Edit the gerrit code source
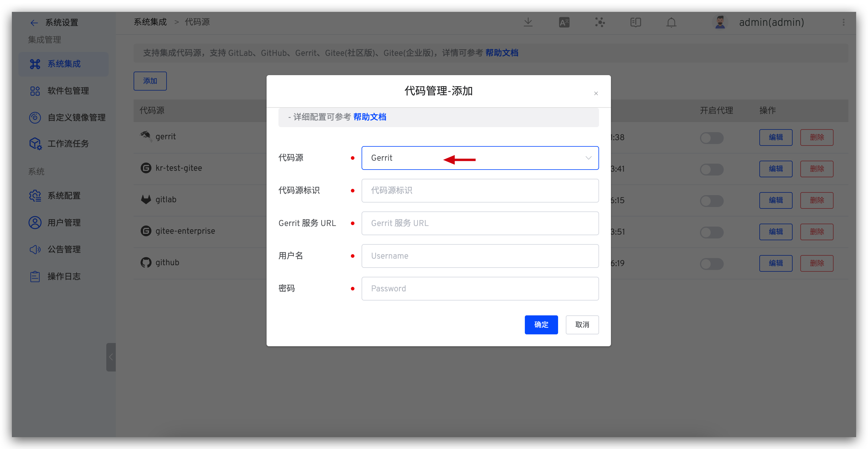Image resolution: width=868 pixels, height=449 pixels. (775, 137)
